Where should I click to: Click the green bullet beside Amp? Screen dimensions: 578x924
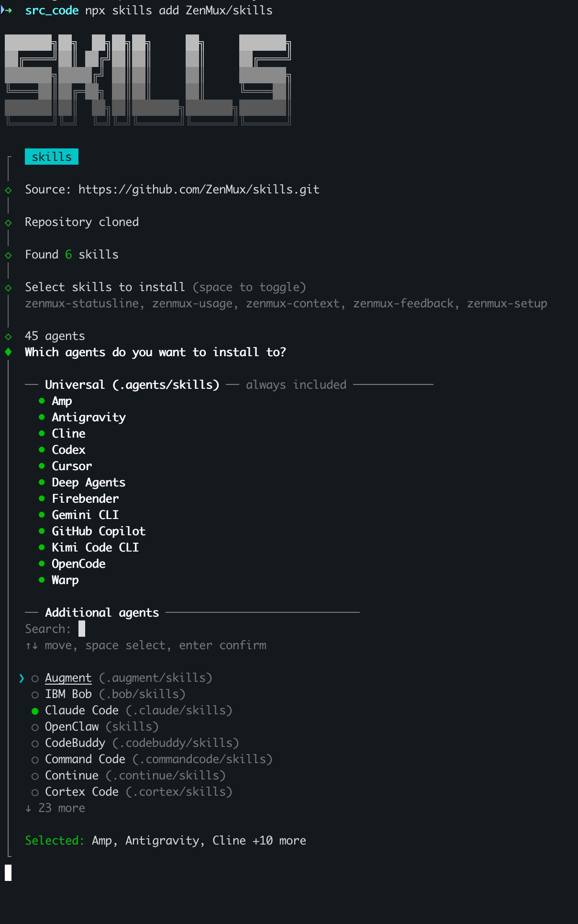41,400
